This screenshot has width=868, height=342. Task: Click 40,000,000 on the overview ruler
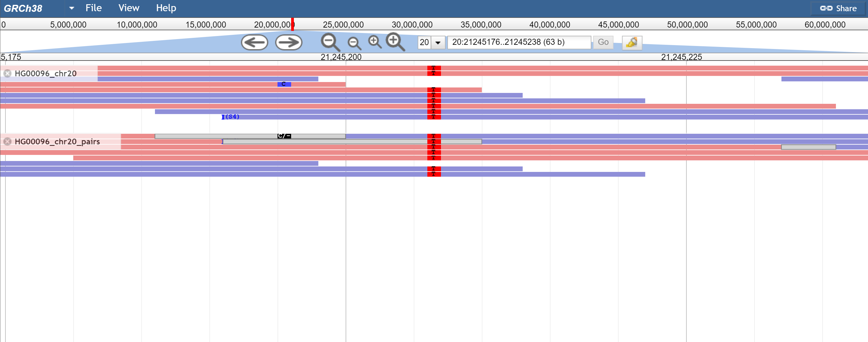550,25
